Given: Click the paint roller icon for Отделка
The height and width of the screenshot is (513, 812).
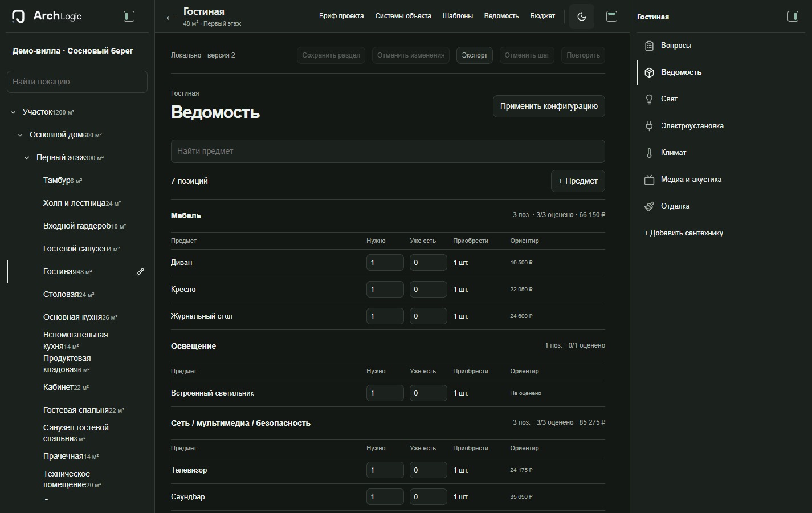Looking at the screenshot, I should pos(649,206).
